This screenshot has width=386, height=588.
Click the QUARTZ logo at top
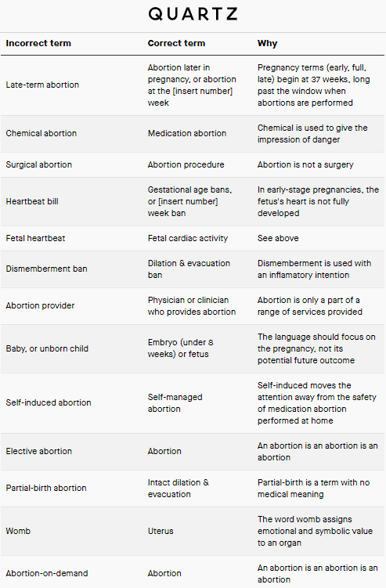pyautogui.click(x=193, y=14)
